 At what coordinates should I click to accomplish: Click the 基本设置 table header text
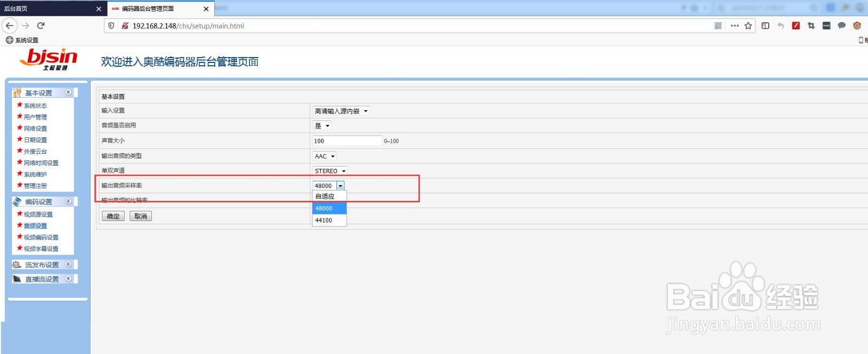[113, 97]
